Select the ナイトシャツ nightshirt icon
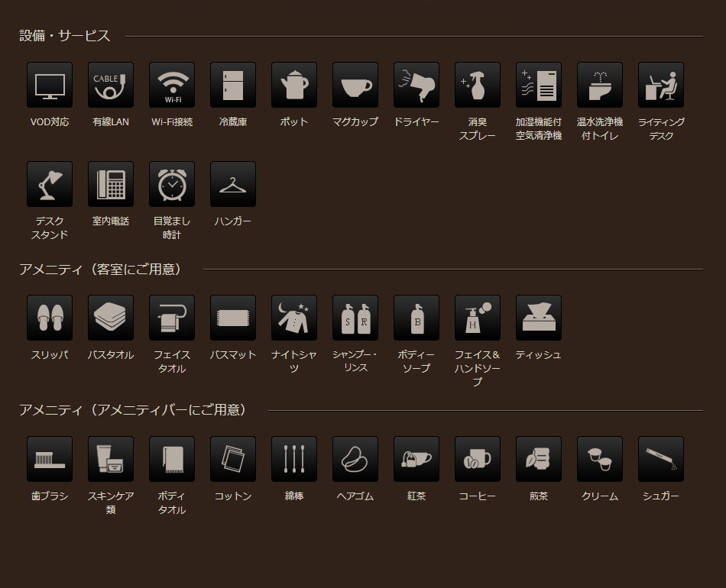This screenshot has height=588, width=726. click(294, 318)
